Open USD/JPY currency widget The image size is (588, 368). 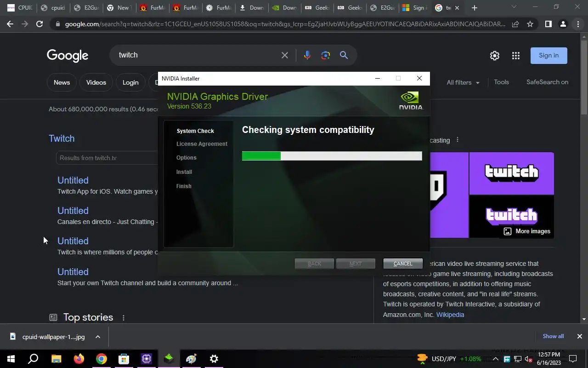(x=449, y=359)
